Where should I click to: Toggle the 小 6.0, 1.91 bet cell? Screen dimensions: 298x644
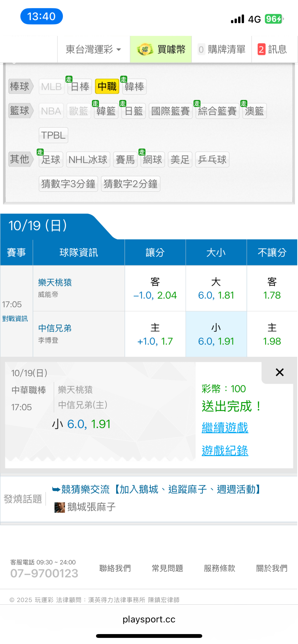tap(216, 334)
